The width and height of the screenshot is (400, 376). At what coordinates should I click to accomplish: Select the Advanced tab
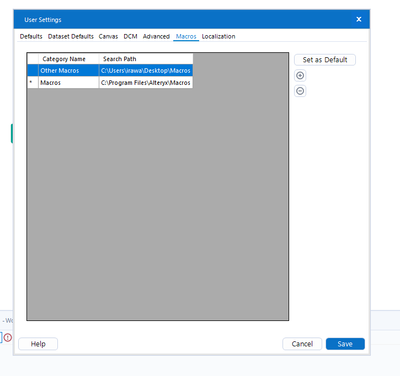tap(156, 36)
